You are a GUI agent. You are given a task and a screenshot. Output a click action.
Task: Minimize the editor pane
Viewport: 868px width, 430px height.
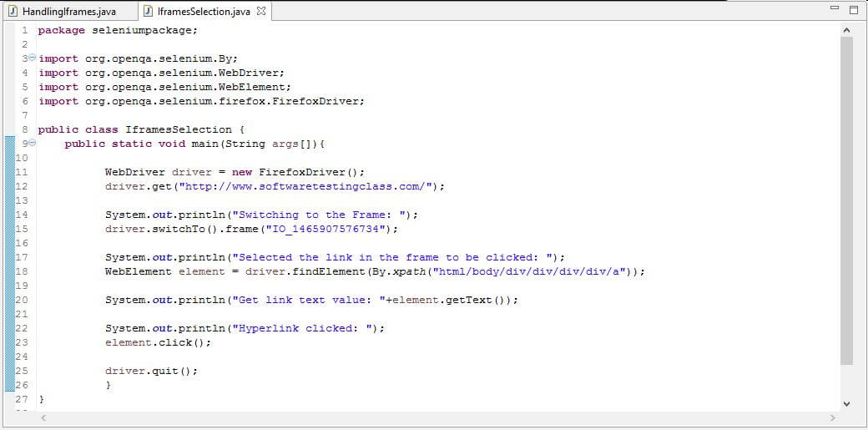click(x=835, y=8)
